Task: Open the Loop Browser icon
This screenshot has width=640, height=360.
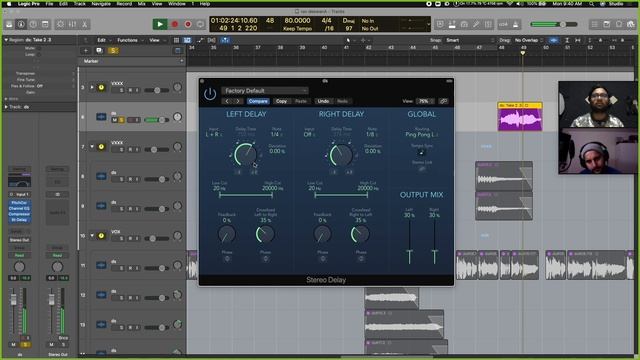Action: 619,24
